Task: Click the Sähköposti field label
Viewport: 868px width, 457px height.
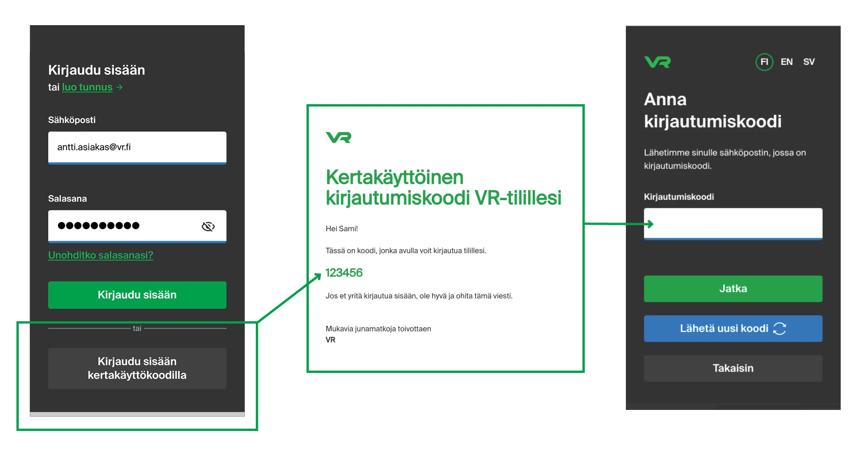Action: point(72,120)
